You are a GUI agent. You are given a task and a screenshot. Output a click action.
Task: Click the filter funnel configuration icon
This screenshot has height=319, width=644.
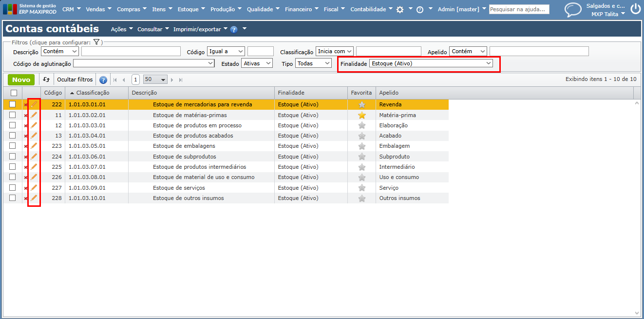(x=96, y=42)
